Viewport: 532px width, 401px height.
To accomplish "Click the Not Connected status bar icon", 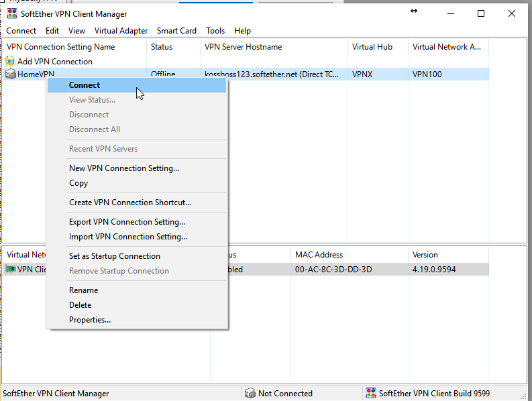I will [x=250, y=393].
